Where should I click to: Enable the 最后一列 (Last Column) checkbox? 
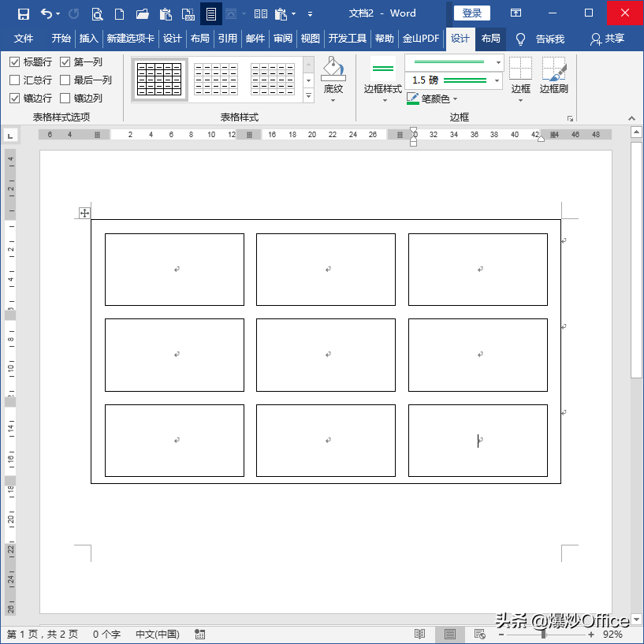click(x=65, y=80)
